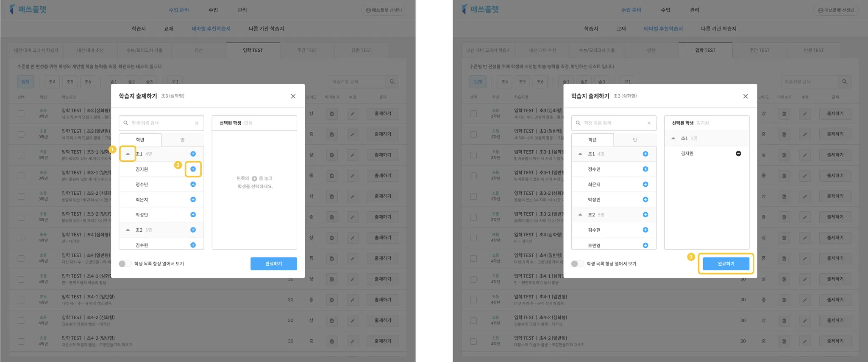The height and width of the screenshot is (362, 868).
Task: Close the right 학습지 출제하기 dialog
Action: (x=745, y=96)
